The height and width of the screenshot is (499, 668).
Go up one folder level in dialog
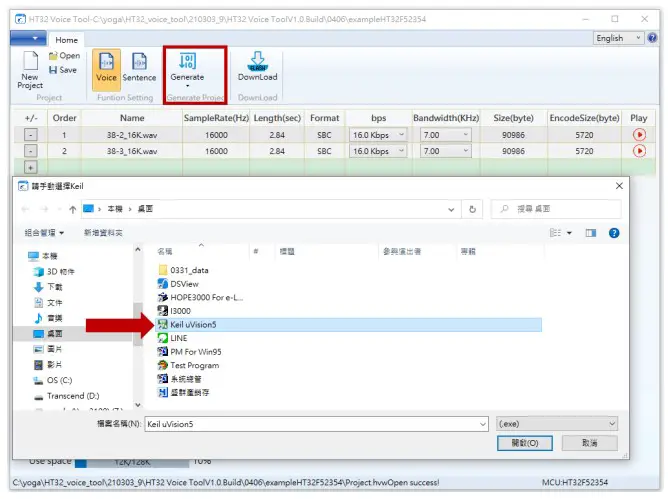click(72, 209)
